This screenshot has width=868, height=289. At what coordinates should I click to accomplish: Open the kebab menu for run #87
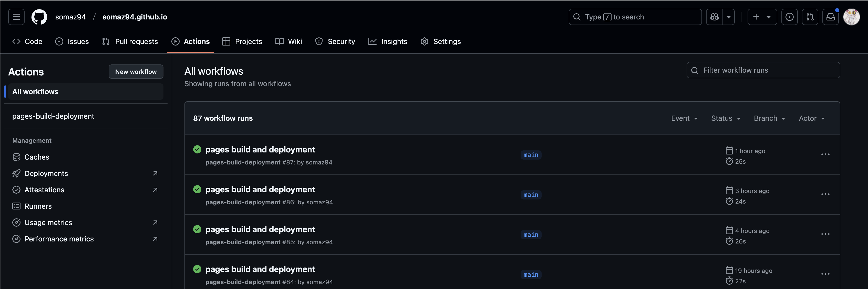tap(825, 154)
